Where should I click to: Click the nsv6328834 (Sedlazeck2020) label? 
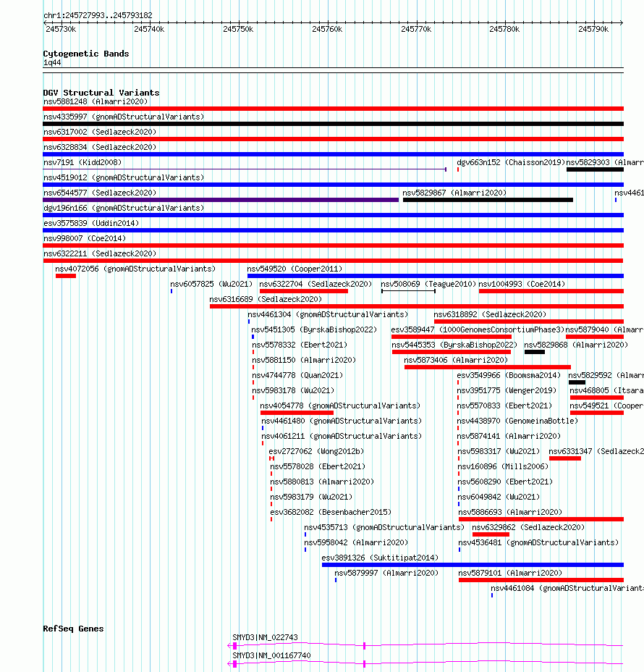point(100,147)
